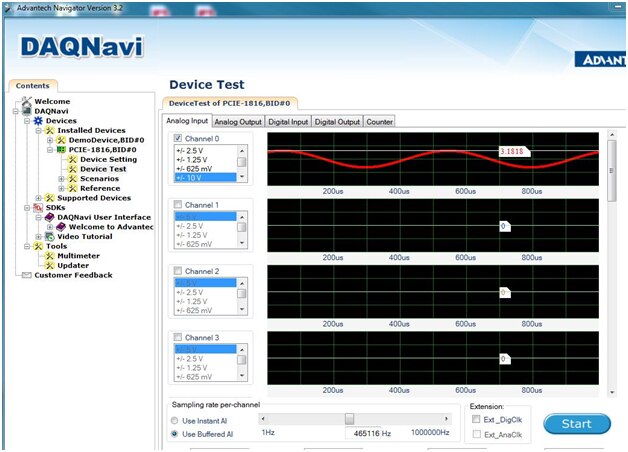Viewport: 628px width, 452px height.
Task: Enable the Channel 1 checkbox
Action: point(178,205)
